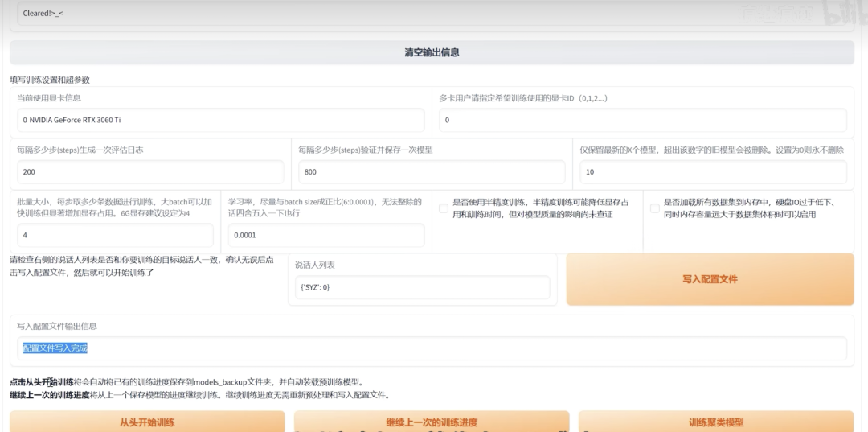Click the 清空输出信息 button
The image size is (868, 432).
pyautogui.click(x=432, y=52)
